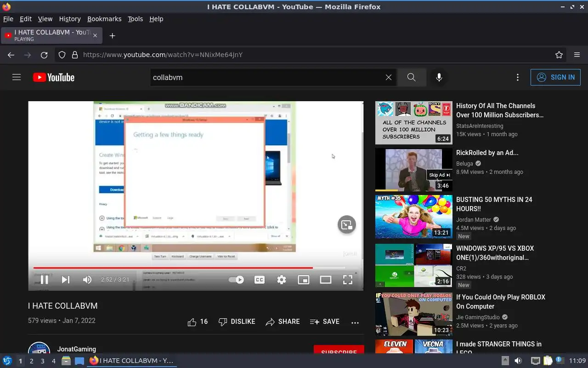Enable theater mode in the player

[x=326, y=279]
